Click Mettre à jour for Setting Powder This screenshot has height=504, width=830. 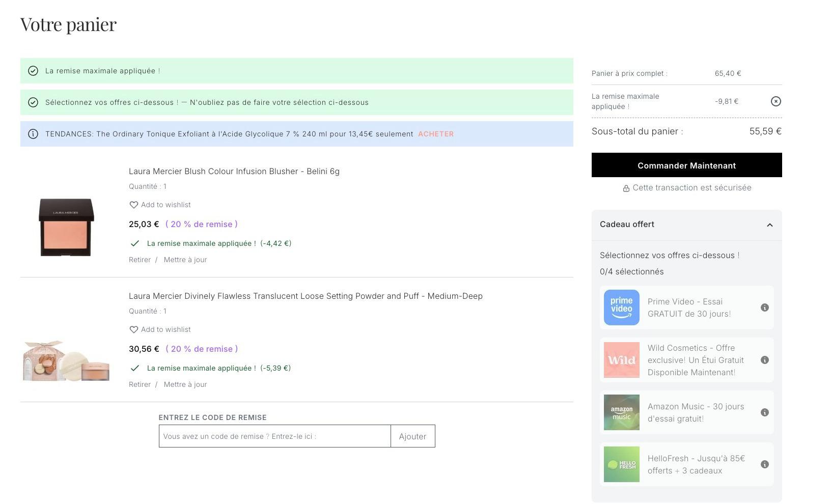pos(185,384)
